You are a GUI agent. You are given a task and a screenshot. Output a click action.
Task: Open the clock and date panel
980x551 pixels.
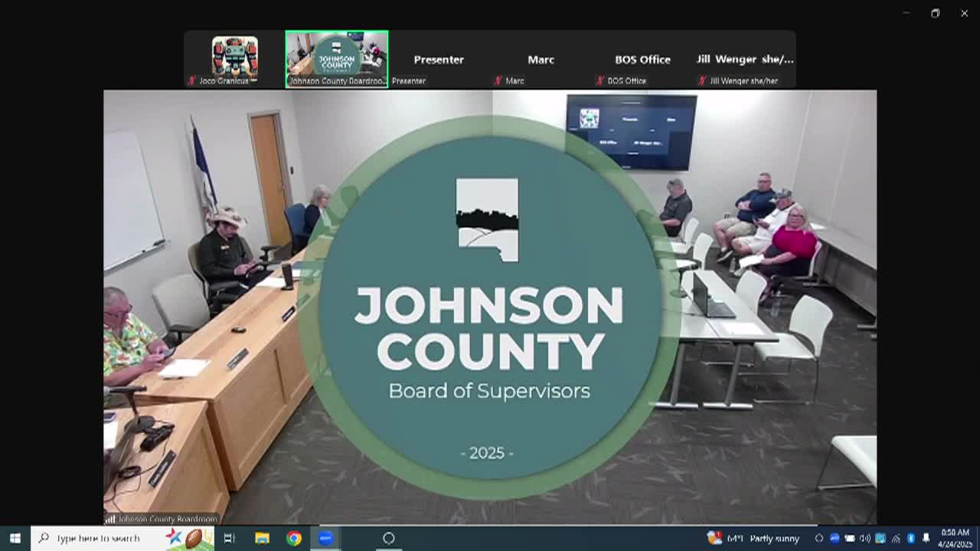pyautogui.click(x=955, y=538)
